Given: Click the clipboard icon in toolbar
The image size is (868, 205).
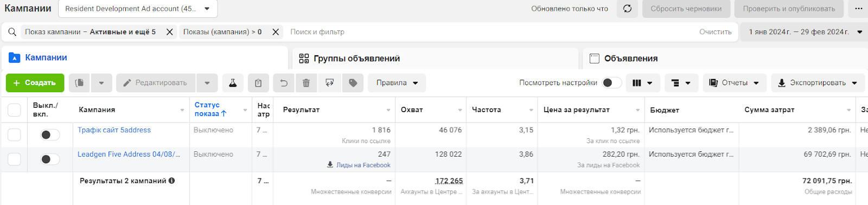Looking at the screenshot, I should pos(258,83).
